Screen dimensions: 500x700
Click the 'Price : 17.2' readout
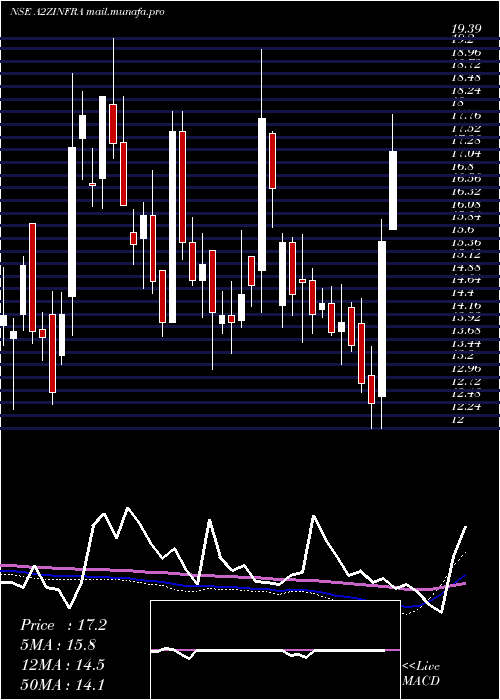tap(63, 625)
